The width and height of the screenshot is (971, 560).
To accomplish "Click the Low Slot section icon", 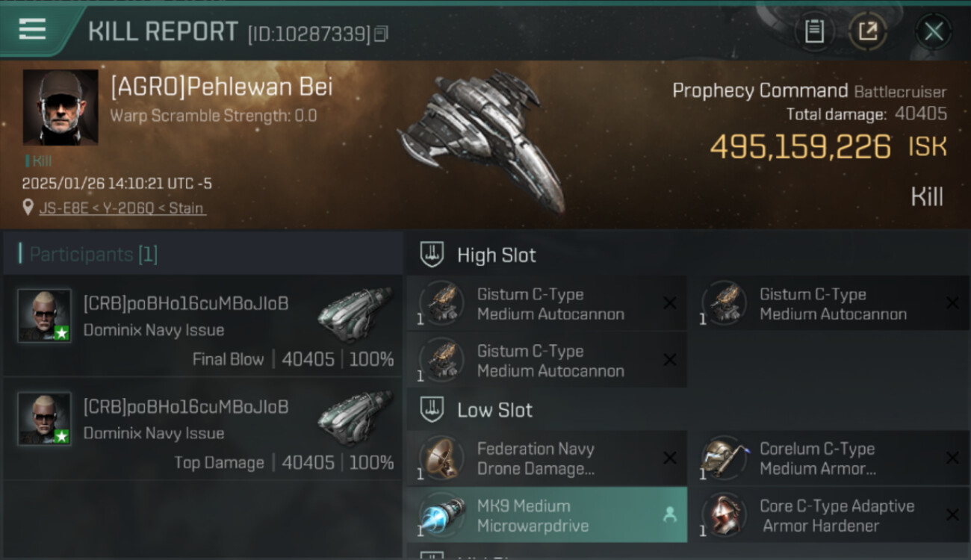I will pos(432,409).
